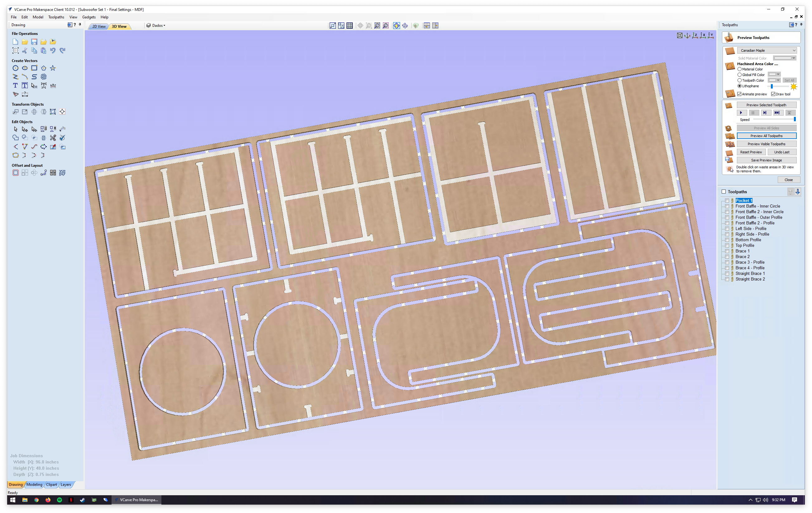Select the Brace 3 - Profile toolpath
This screenshot has height=513, width=812.
[x=750, y=262]
